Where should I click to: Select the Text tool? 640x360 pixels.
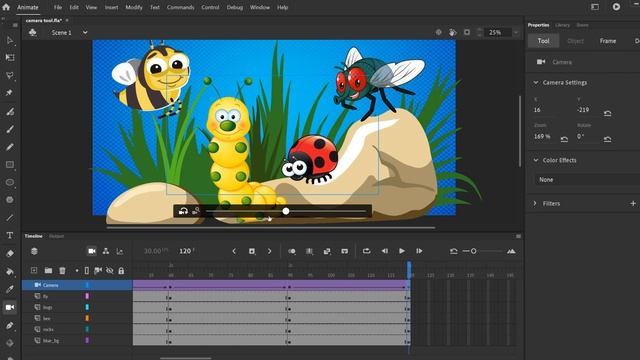click(10, 236)
